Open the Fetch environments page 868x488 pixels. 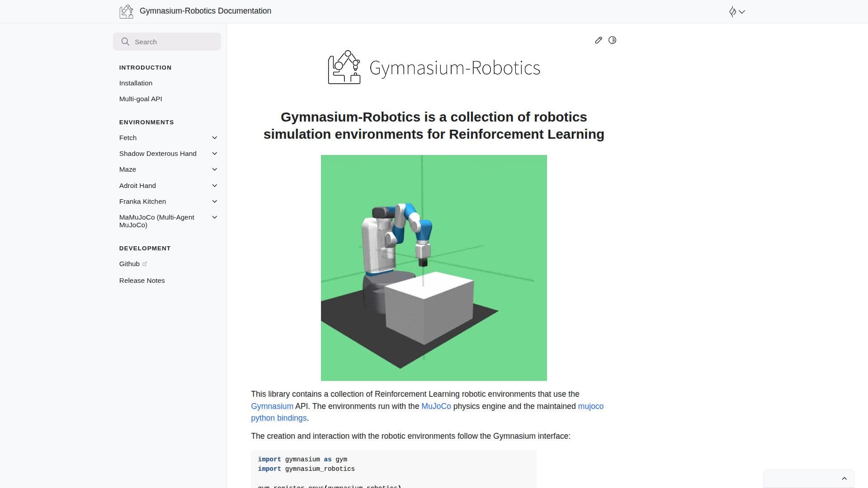click(x=128, y=138)
